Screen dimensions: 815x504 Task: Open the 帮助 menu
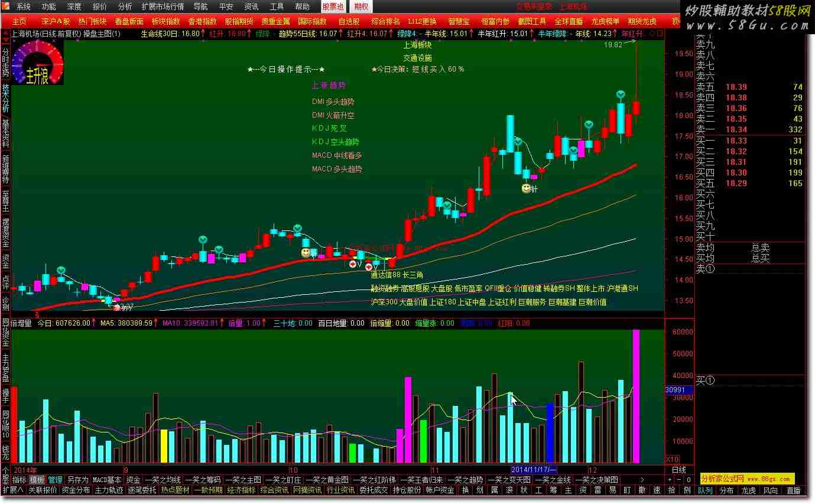pos(302,6)
